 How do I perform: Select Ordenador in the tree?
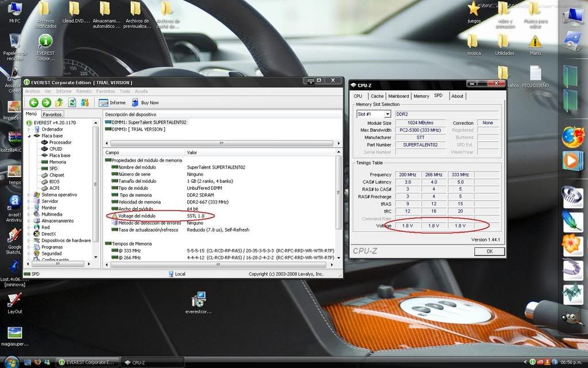(52, 129)
